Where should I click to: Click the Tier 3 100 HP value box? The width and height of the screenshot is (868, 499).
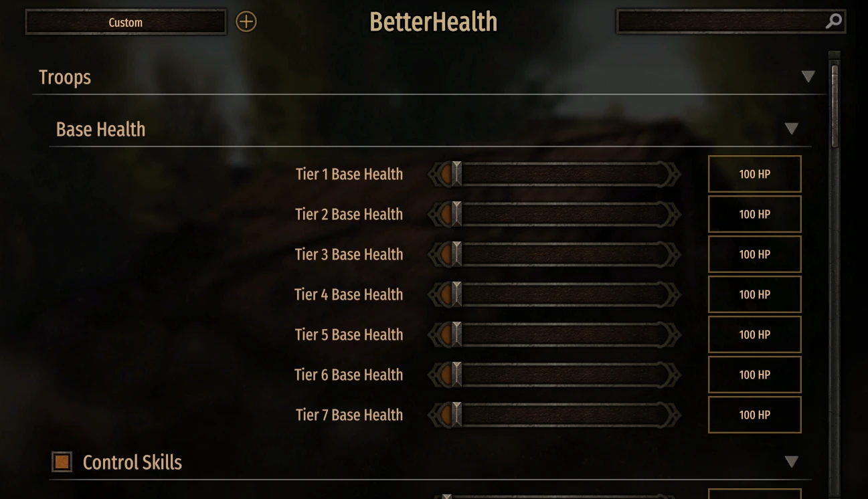(x=754, y=255)
